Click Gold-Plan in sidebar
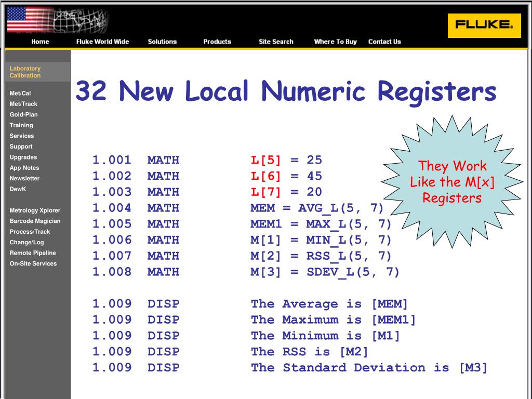 click(23, 114)
